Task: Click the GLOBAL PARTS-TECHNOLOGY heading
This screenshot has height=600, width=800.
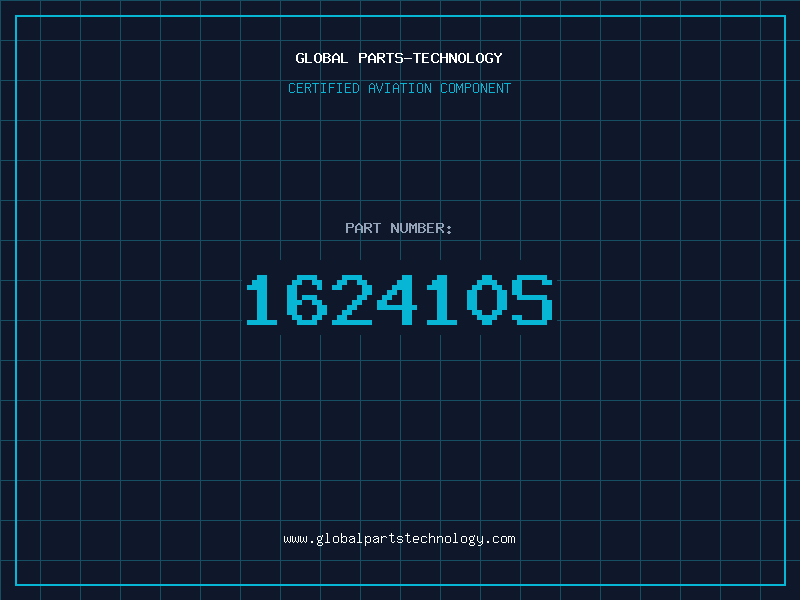Action: [399, 58]
